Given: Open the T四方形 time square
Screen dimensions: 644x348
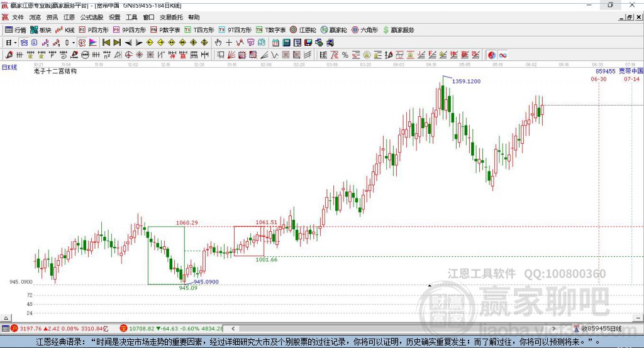Looking at the screenshot, I should [199, 30].
